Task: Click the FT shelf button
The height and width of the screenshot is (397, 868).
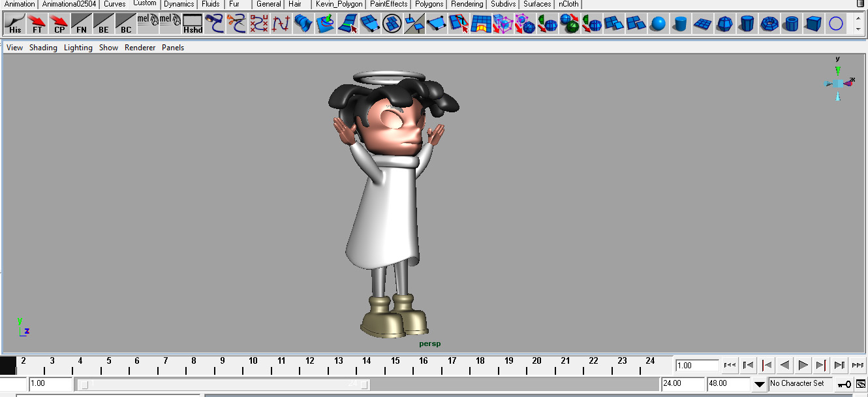Action: pos(37,24)
